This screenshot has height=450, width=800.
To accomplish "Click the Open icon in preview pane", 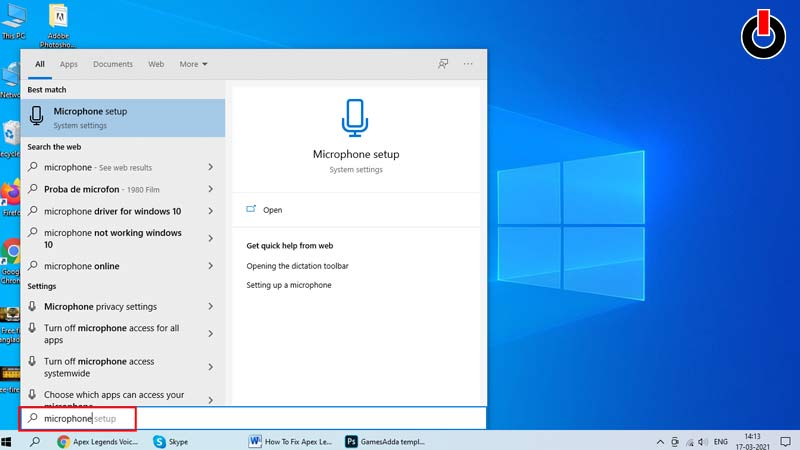I will pos(251,209).
